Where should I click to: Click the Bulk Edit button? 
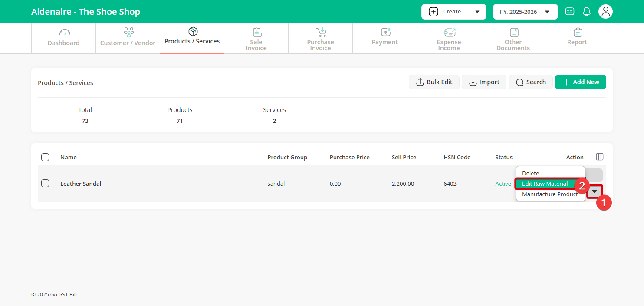tap(434, 82)
